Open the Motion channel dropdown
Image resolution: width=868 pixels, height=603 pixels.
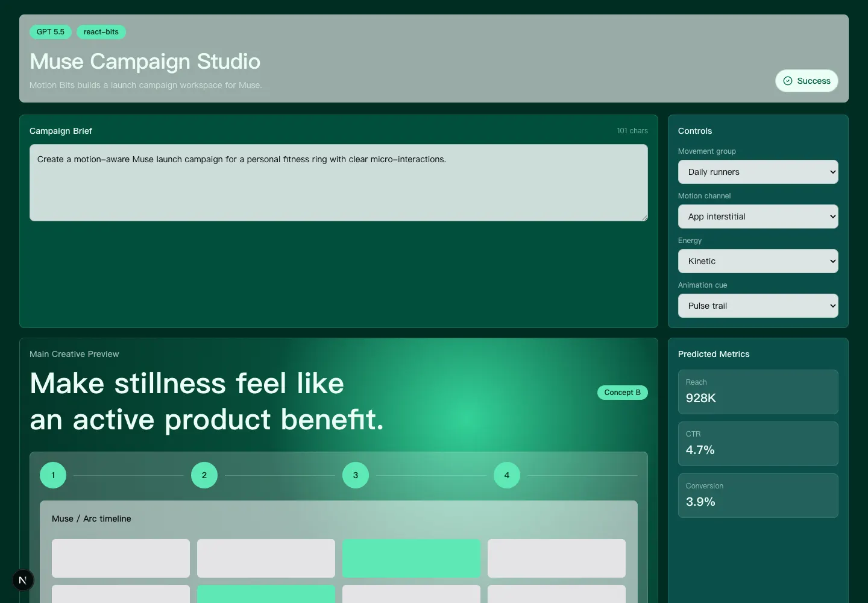[758, 216]
